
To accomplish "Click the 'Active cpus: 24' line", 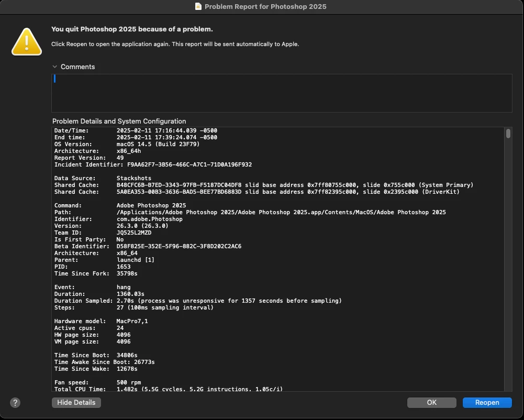I will click(x=89, y=328).
